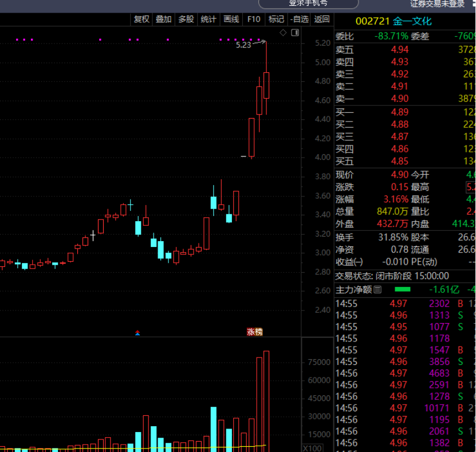
Task: Click the 收益 value -0.010
Action: pos(395,262)
